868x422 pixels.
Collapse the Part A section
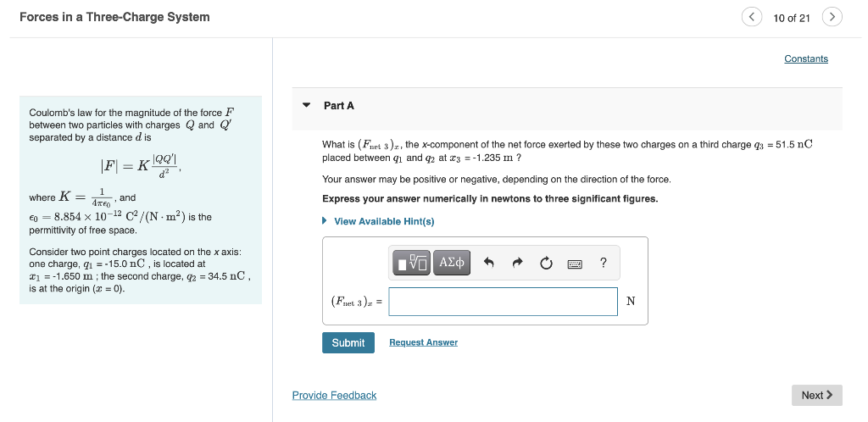[x=307, y=106]
